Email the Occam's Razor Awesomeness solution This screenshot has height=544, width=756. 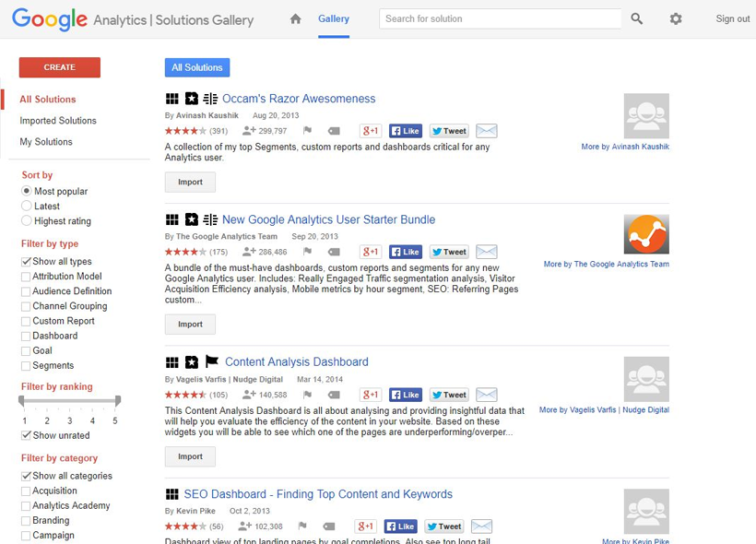[487, 131]
